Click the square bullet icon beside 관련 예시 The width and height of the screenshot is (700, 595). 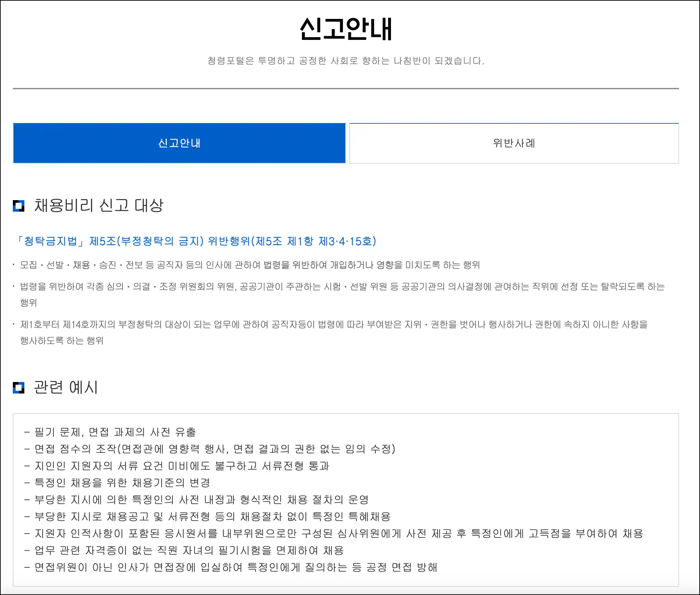coord(19,387)
